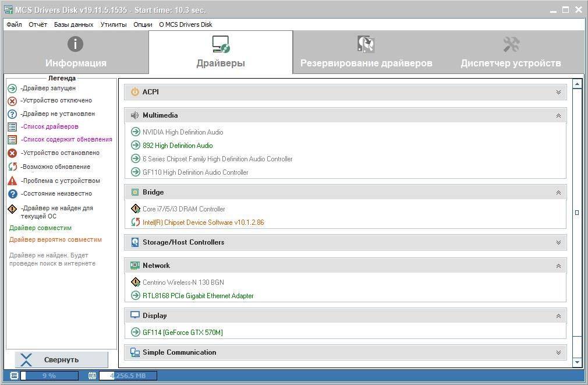Open the Отчёт menu
The width and height of the screenshot is (588, 385).
[38, 24]
